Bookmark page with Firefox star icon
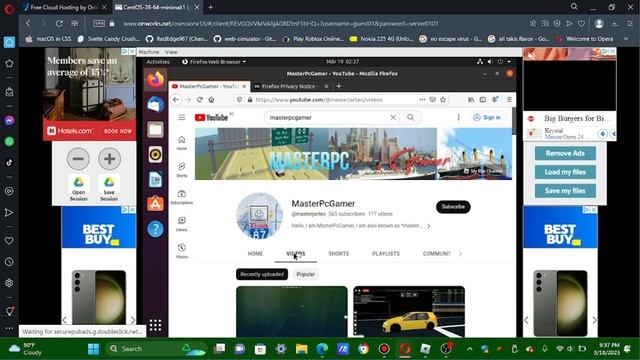 click(443, 100)
